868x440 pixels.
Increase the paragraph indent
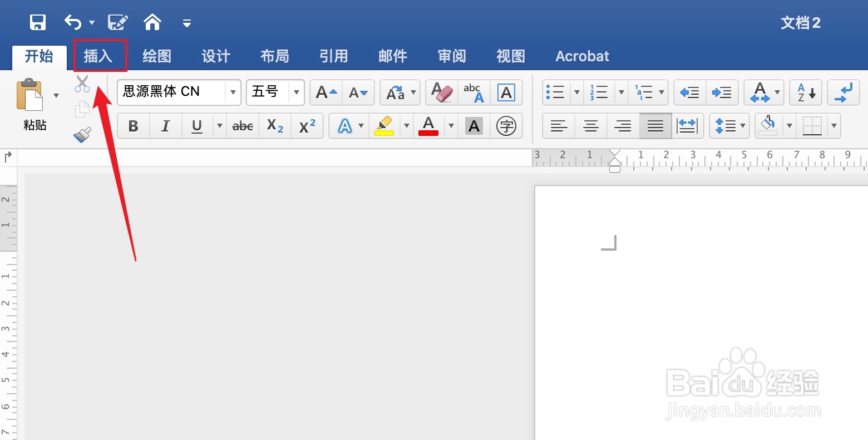(x=722, y=92)
